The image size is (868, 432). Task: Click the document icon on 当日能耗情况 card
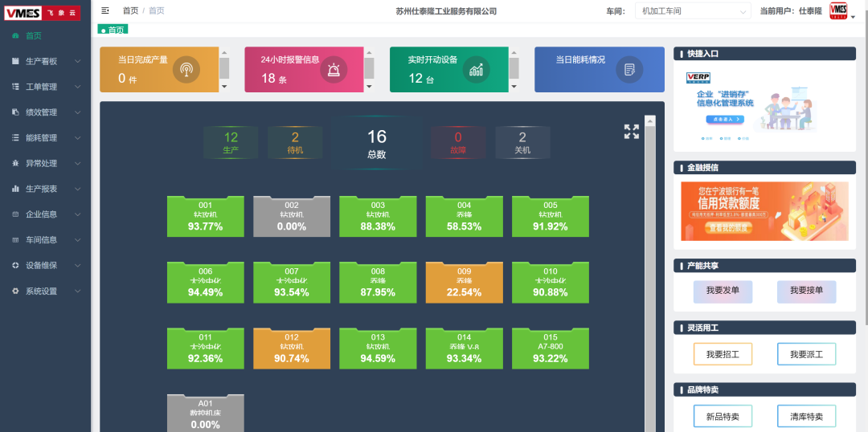coord(628,70)
